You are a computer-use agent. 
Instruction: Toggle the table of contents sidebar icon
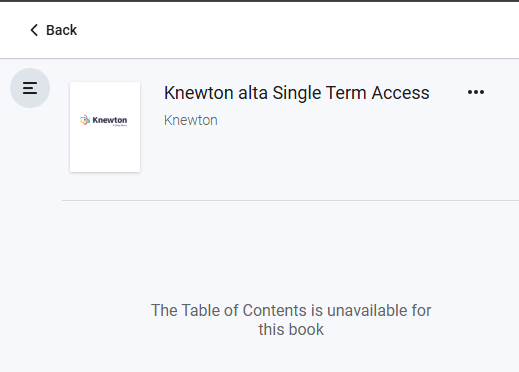click(30, 88)
